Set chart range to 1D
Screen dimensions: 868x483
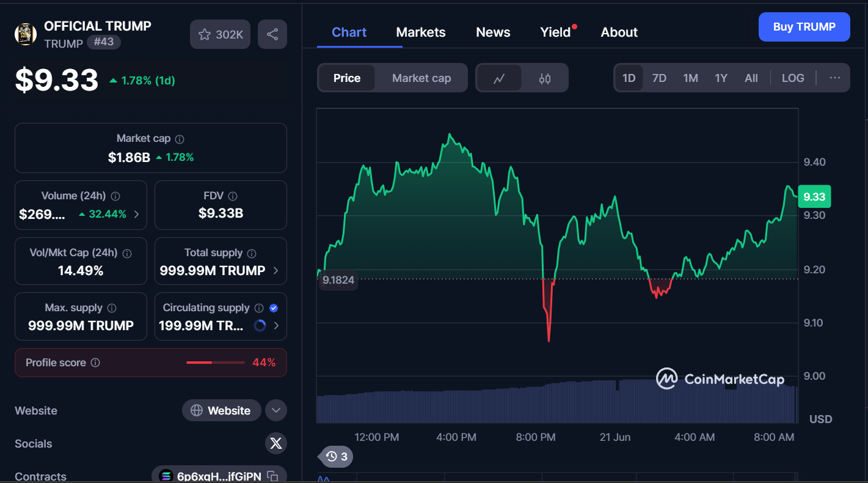[629, 78]
